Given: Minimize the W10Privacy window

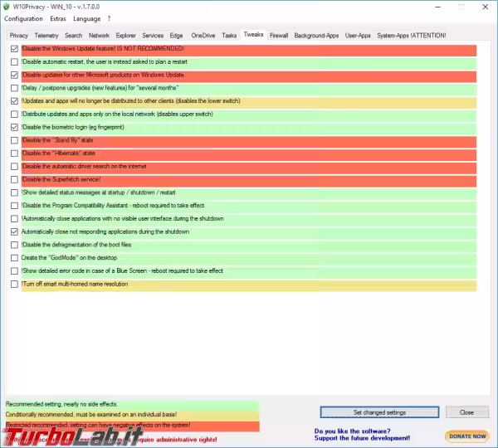Looking at the screenshot, I should (438, 7).
